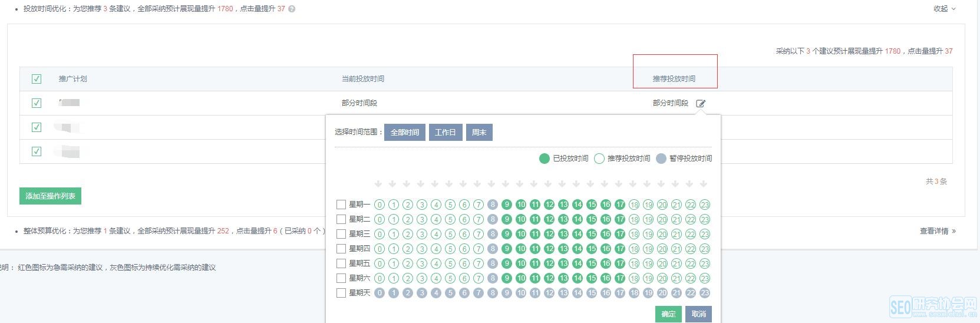Click the 推广计划 column header

coord(73,79)
